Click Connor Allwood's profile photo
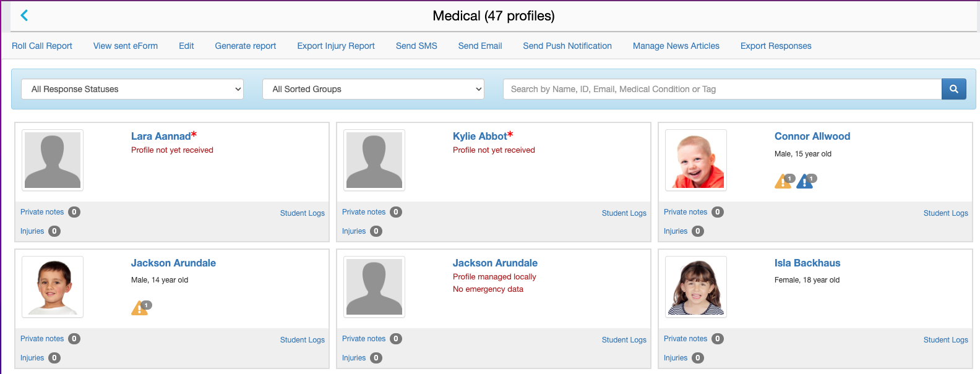Image resolution: width=980 pixels, height=374 pixels. (x=696, y=160)
